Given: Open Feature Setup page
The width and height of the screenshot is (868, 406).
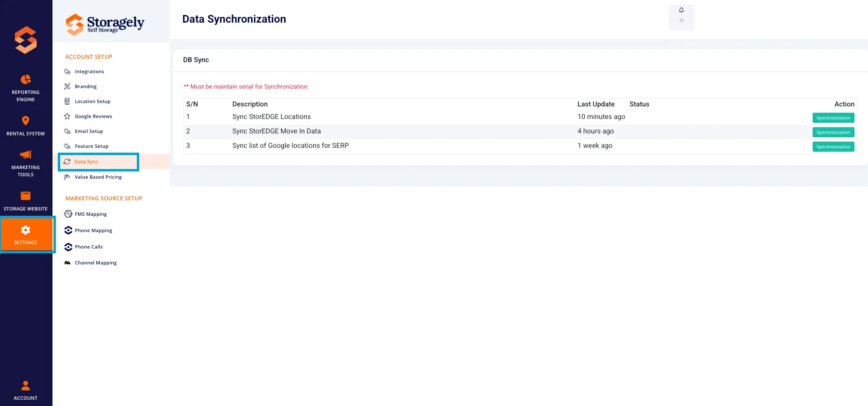Looking at the screenshot, I should 92,146.
